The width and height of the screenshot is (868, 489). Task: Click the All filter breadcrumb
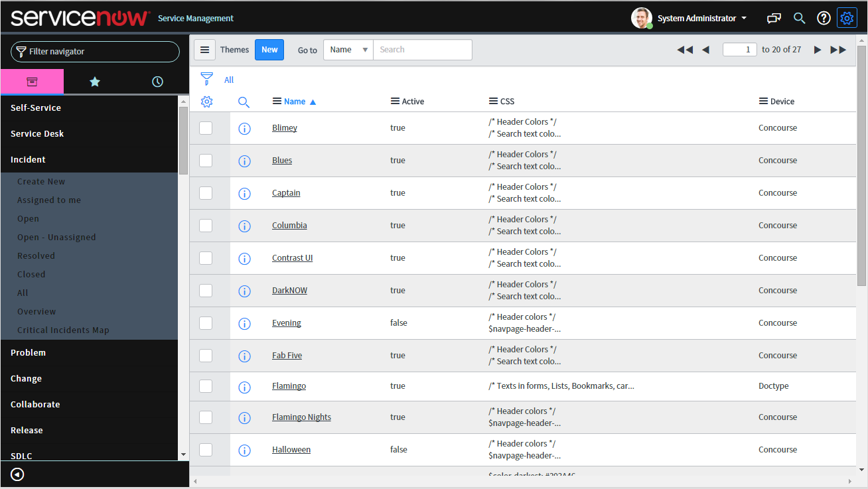click(229, 80)
